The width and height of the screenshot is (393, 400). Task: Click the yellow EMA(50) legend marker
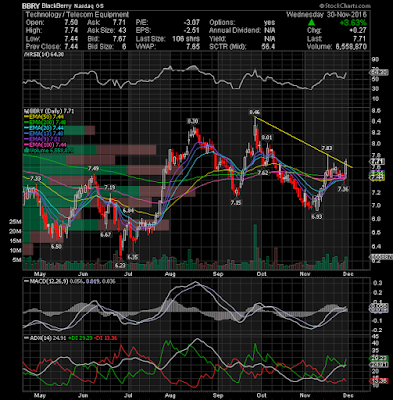point(26,117)
